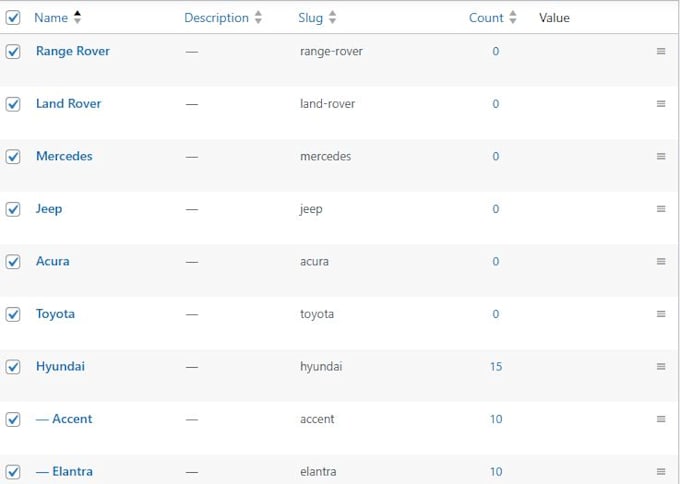Uncheck the Land Rover checkbox
The height and width of the screenshot is (484, 680).
pos(13,104)
